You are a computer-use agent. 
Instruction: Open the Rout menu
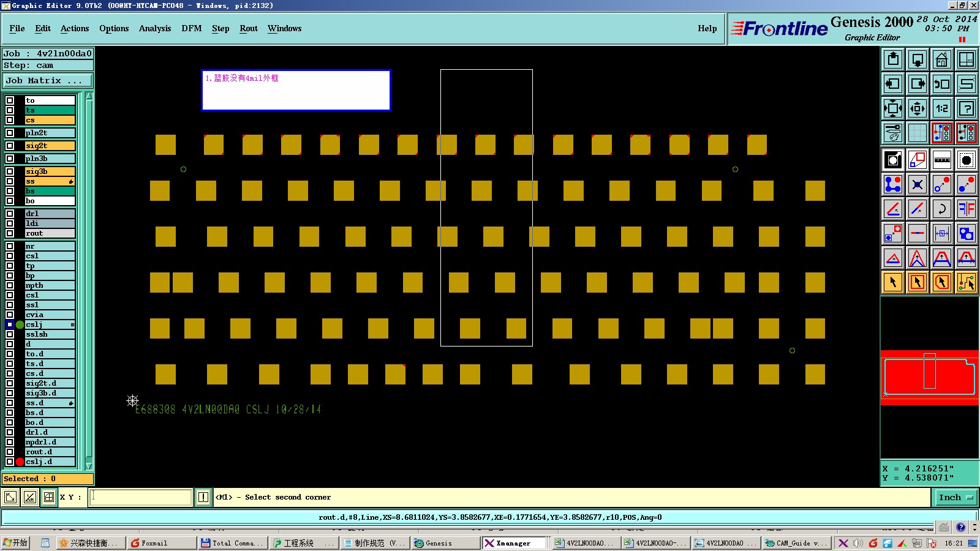(x=249, y=28)
